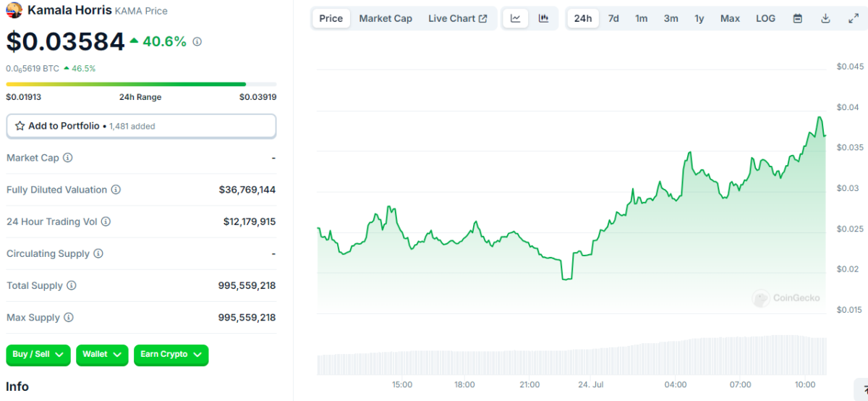Select the Price tab
This screenshot has height=401, width=868.
(331, 18)
